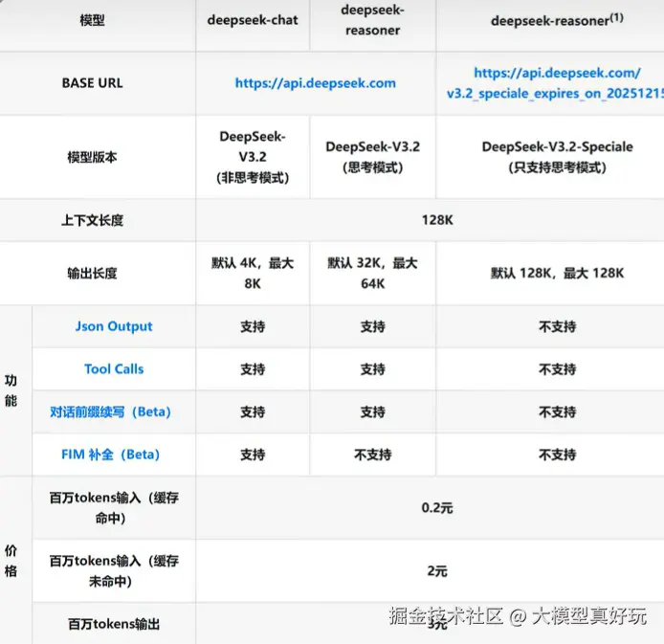The image size is (664, 644).
Task: Open the FIM 补全 (Beta) link
Action: pos(111,455)
